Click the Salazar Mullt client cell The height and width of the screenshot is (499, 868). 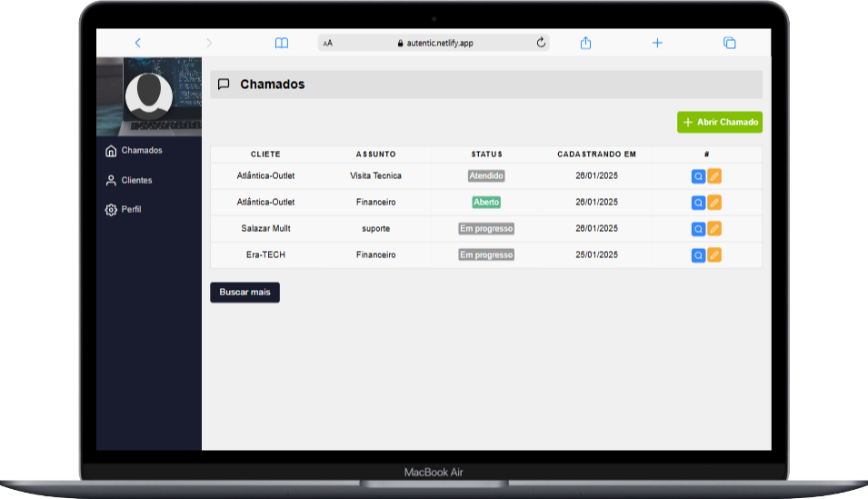point(265,228)
